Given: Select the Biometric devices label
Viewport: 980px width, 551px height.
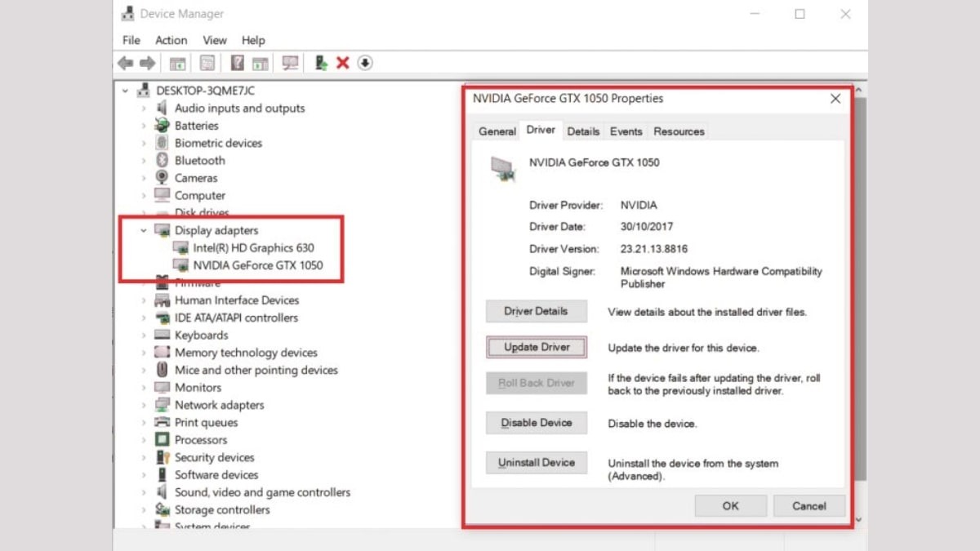Looking at the screenshot, I should (x=218, y=143).
